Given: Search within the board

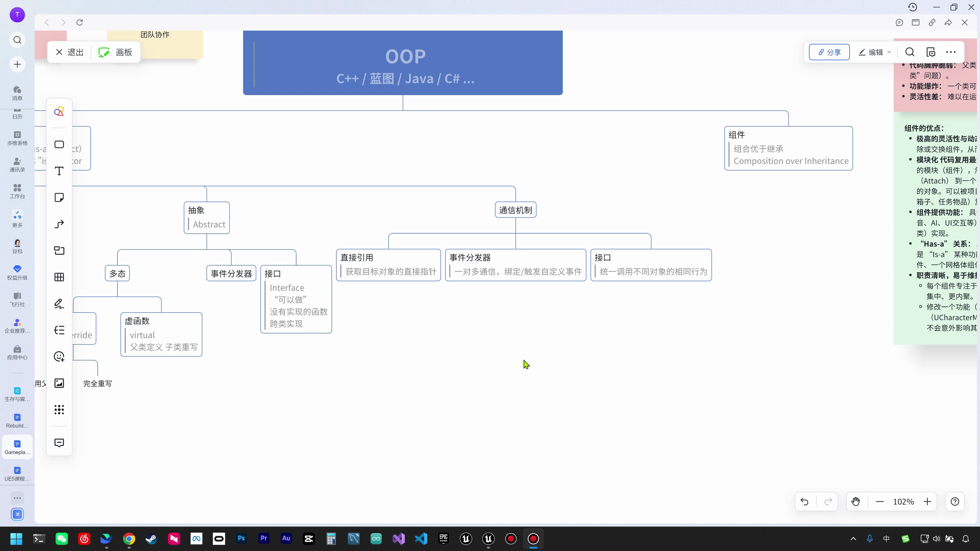Looking at the screenshot, I should click(x=910, y=52).
